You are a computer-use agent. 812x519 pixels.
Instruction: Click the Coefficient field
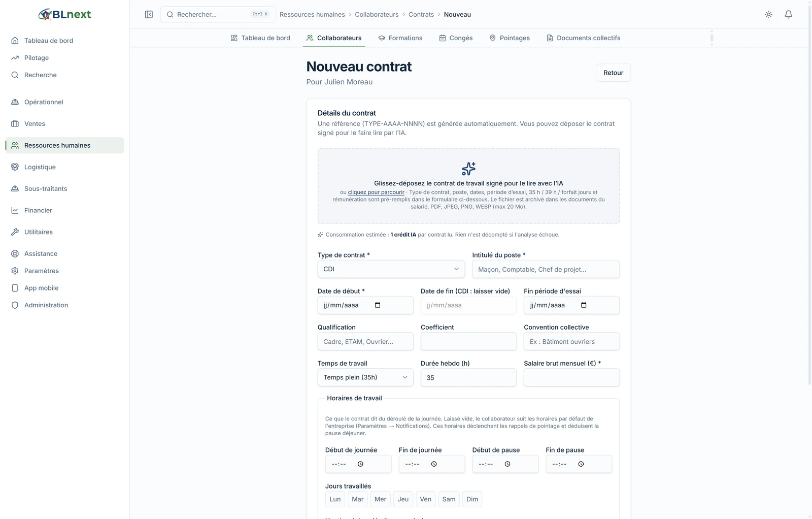click(x=468, y=341)
